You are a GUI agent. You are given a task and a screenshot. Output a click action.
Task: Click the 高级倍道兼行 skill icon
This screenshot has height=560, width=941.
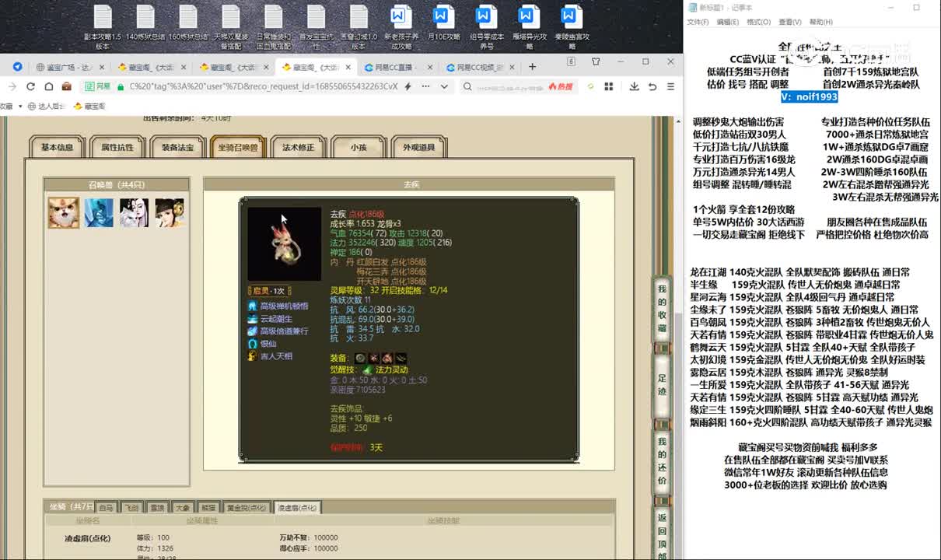[253, 331]
